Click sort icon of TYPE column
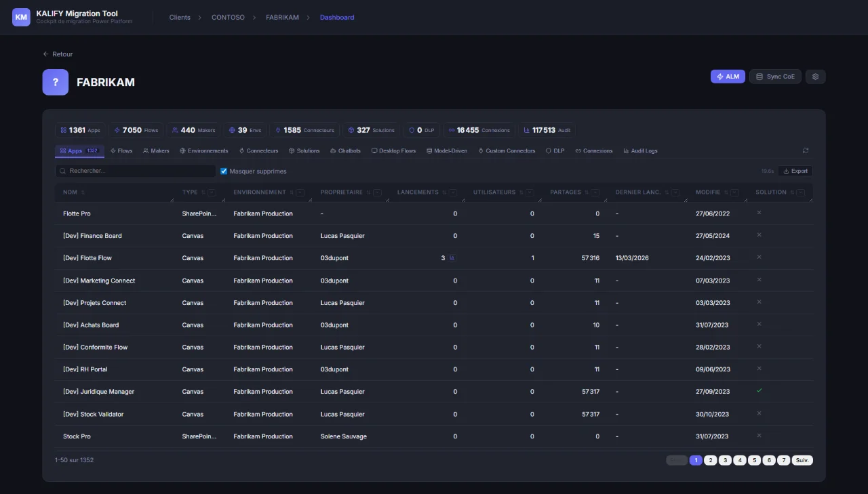Image resolution: width=868 pixels, height=494 pixels. pyautogui.click(x=203, y=192)
